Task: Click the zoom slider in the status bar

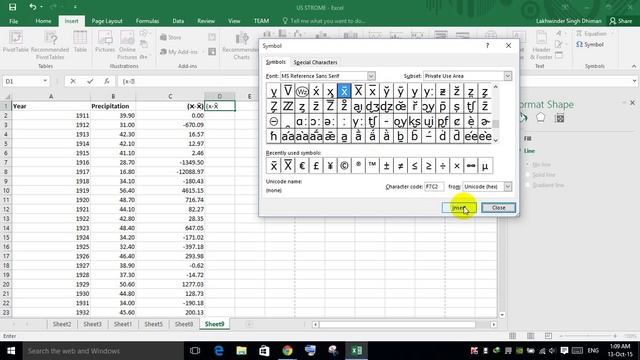Action: pos(588,336)
